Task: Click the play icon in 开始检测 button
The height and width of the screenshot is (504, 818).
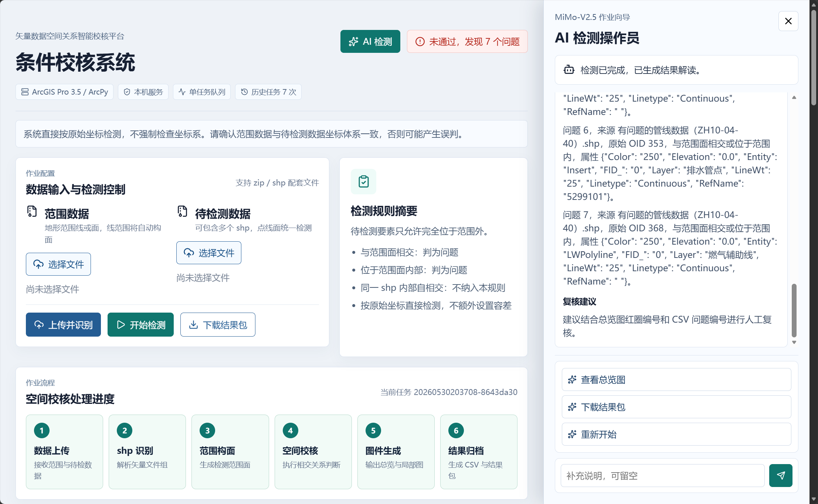Action: [121, 325]
